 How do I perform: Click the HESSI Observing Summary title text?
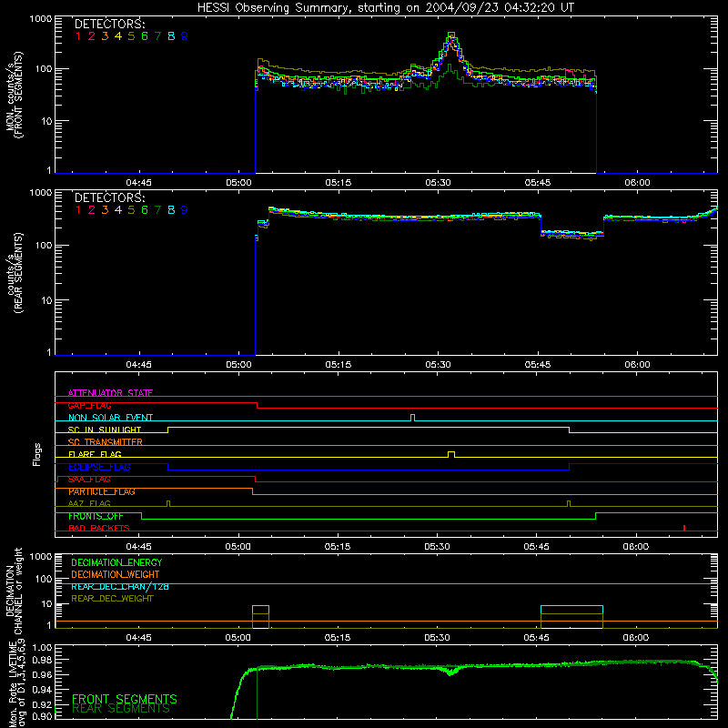click(x=386, y=8)
